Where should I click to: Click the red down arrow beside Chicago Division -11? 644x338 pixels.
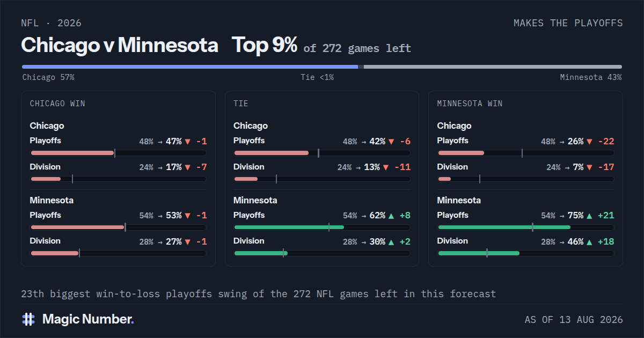tap(386, 167)
